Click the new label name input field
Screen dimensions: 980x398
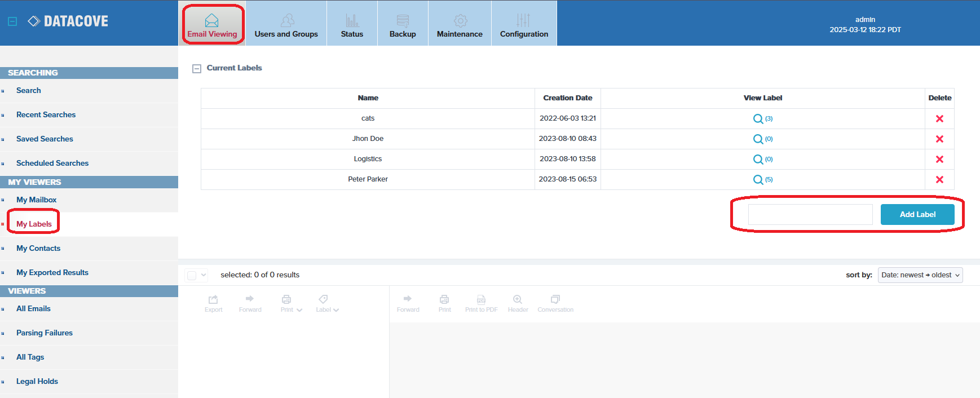tap(810, 215)
